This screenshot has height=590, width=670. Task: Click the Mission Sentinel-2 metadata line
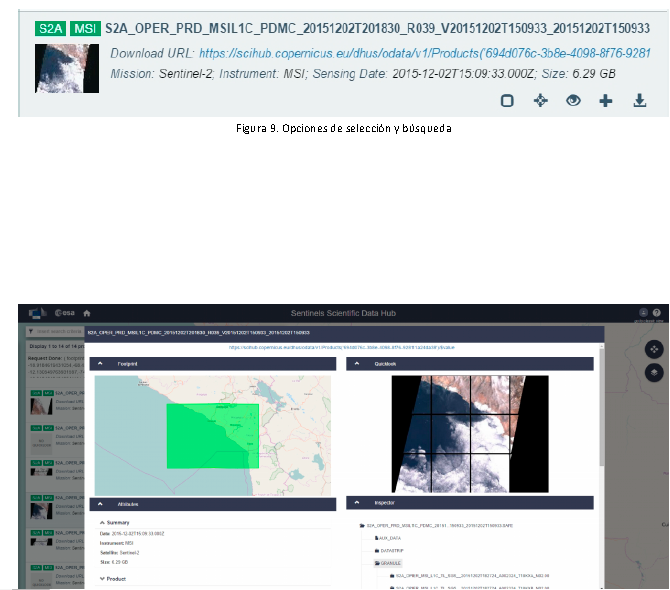coord(363,74)
